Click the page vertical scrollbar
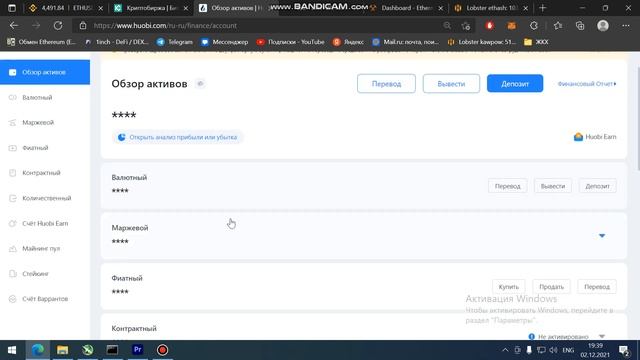 click(638, 118)
